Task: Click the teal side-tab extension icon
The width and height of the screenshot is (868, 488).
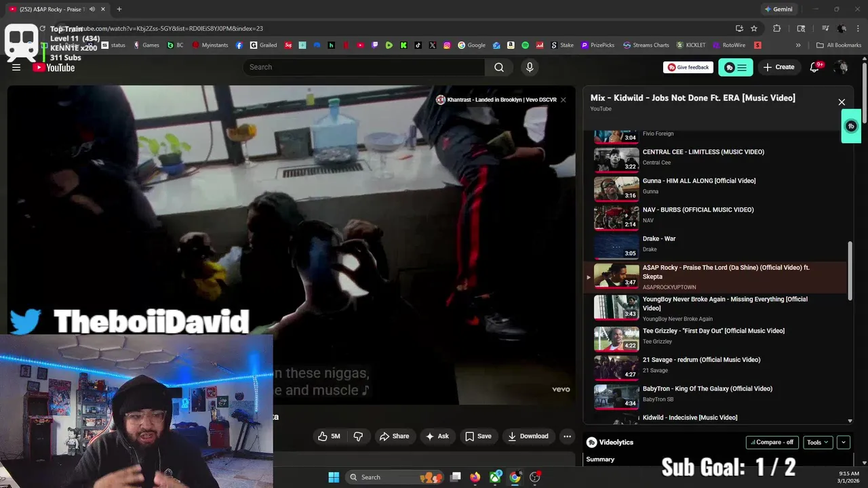Action: tap(852, 126)
